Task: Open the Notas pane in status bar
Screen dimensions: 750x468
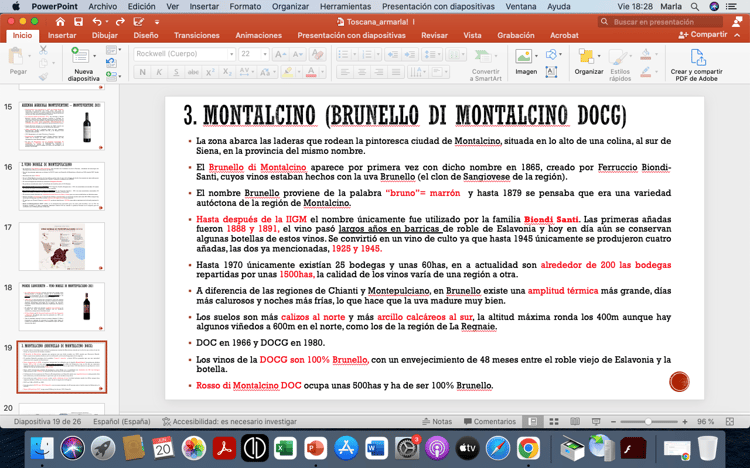Action: click(x=437, y=422)
